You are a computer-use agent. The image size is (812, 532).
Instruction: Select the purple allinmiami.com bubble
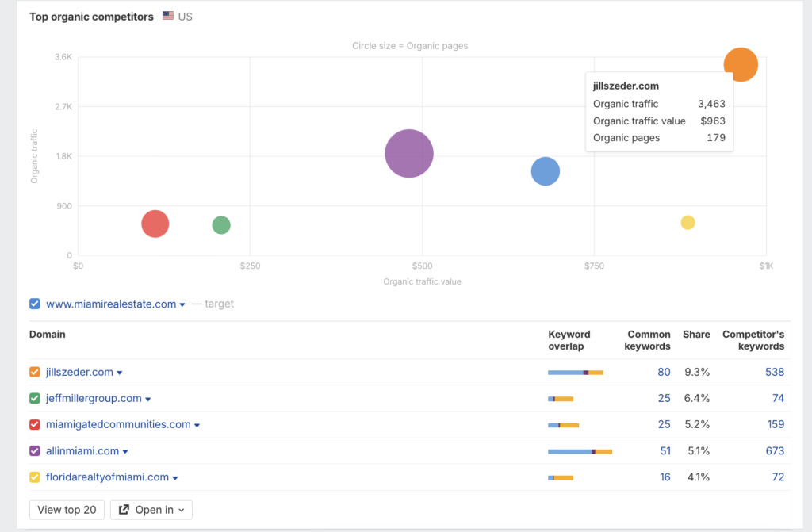(x=408, y=152)
